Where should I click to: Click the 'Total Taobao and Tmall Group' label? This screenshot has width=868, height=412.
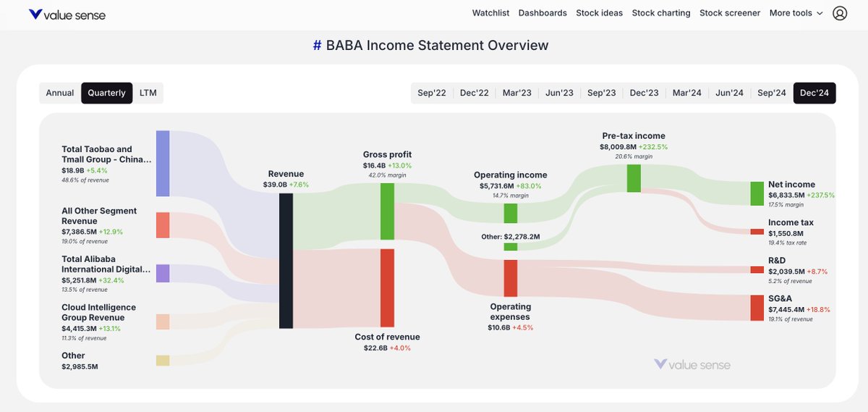point(107,154)
